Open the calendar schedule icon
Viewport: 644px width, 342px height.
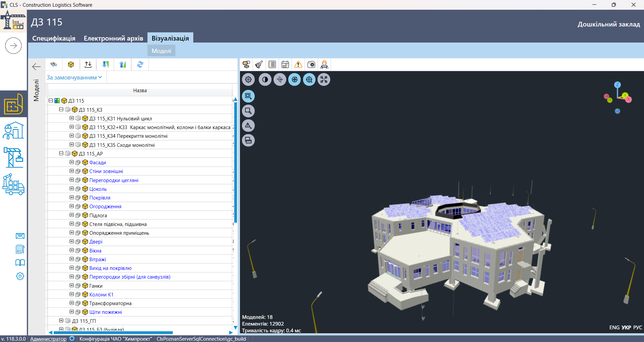pyautogui.click(x=285, y=64)
